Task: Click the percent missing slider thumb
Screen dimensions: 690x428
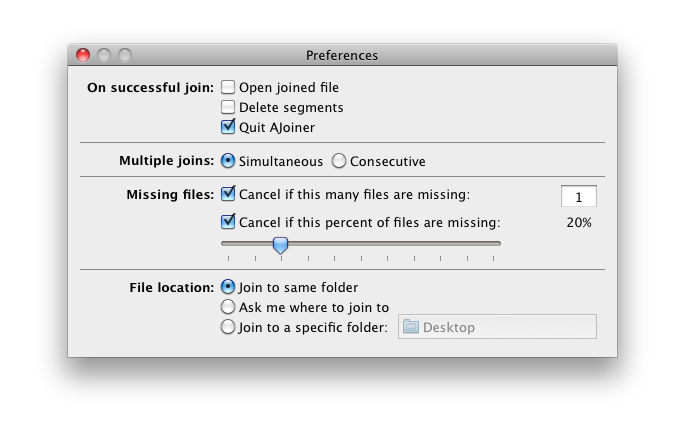Action: (281, 244)
